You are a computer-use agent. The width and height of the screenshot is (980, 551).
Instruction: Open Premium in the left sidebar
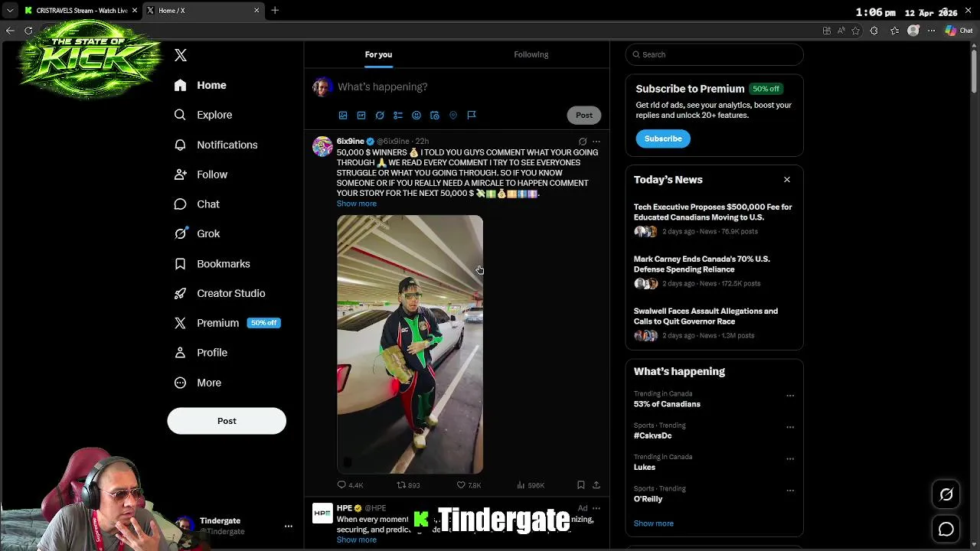pos(227,323)
